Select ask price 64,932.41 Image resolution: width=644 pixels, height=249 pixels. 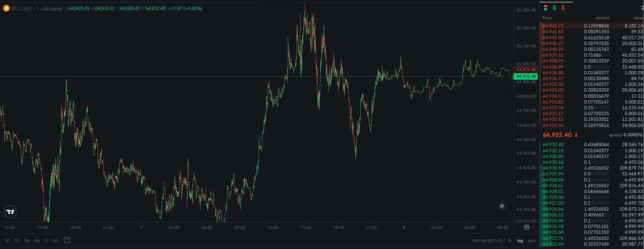point(553,125)
